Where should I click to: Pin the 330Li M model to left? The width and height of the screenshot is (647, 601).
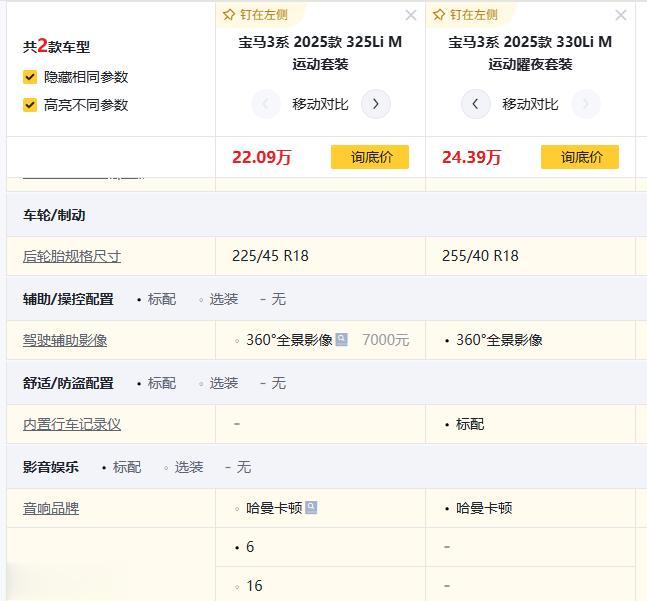pyautogui.click(x=465, y=15)
